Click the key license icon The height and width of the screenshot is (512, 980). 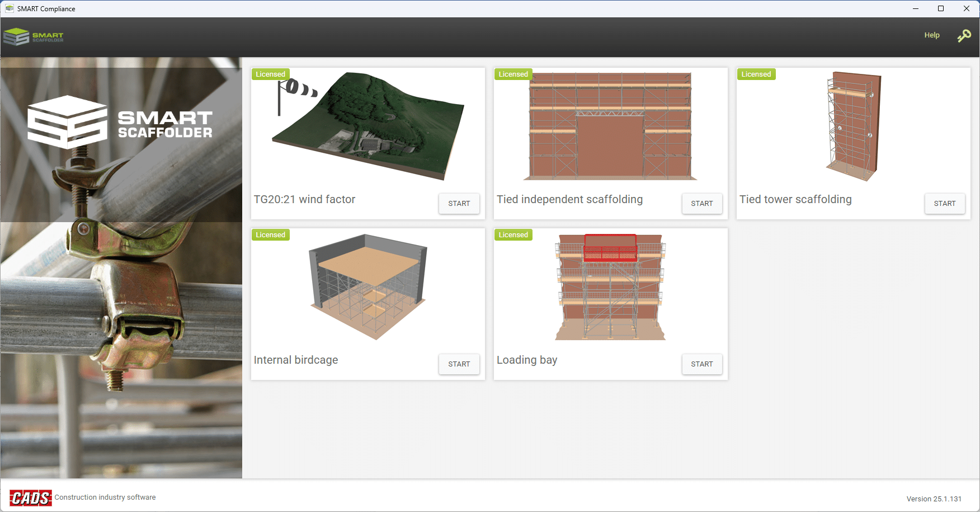point(964,36)
